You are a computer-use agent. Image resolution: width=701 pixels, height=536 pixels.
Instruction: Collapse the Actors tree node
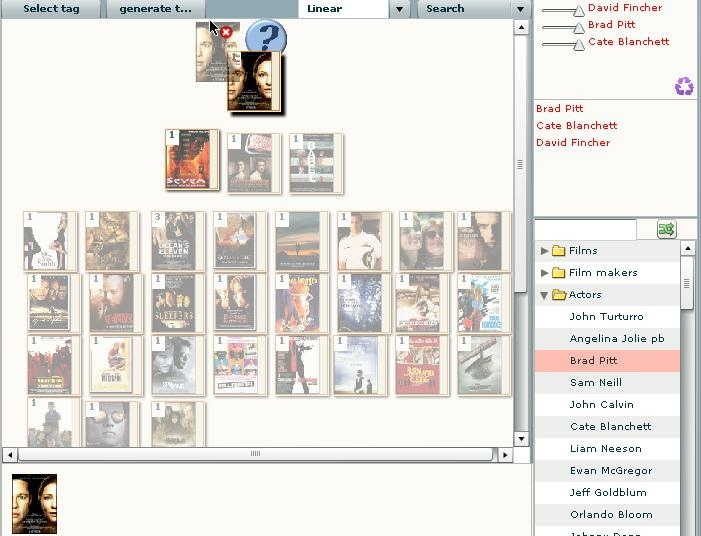coord(544,295)
